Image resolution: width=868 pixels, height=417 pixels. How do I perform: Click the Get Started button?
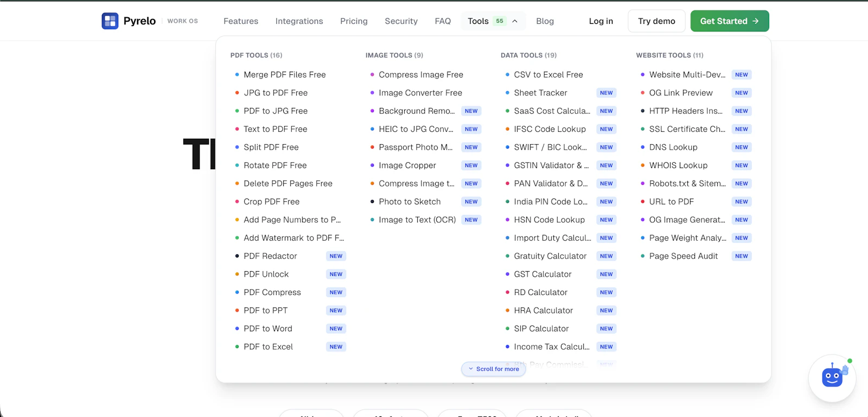730,21
